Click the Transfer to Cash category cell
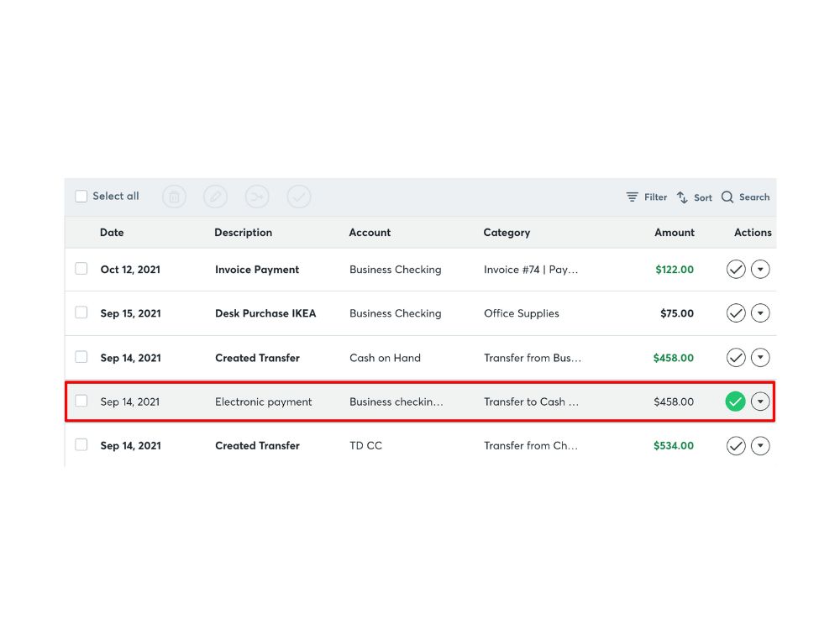 [x=531, y=402]
